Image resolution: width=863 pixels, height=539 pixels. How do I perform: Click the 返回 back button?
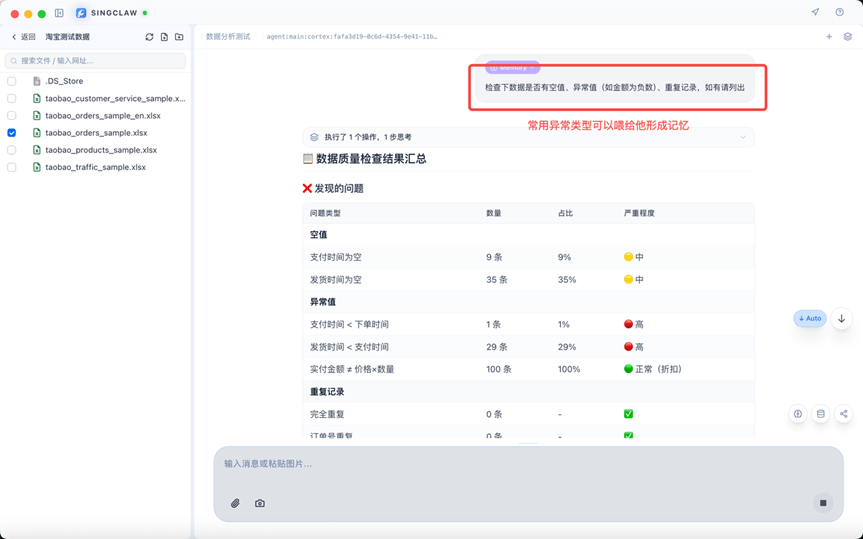[23, 37]
